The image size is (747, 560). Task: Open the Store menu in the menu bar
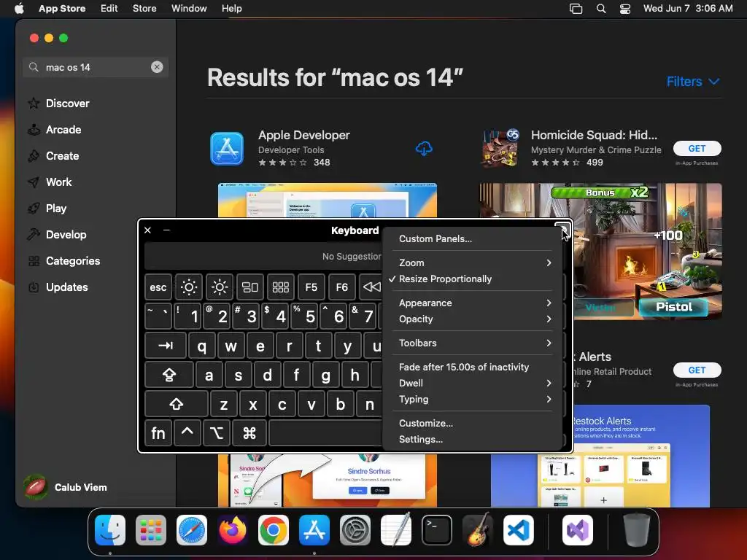pos(144,9)
